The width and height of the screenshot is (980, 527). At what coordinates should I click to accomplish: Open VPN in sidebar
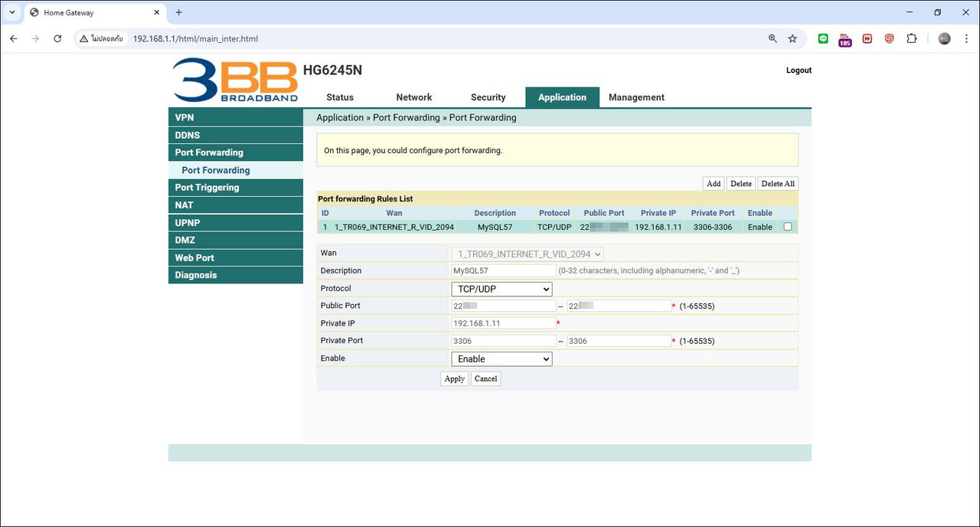click(x=236, y=118)
